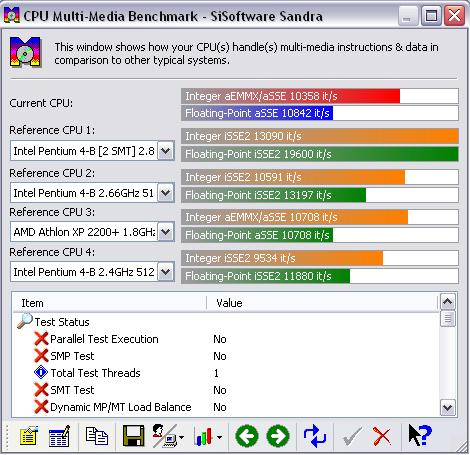
Task: Click the grey checkmark OK icon
Action: 352,436
